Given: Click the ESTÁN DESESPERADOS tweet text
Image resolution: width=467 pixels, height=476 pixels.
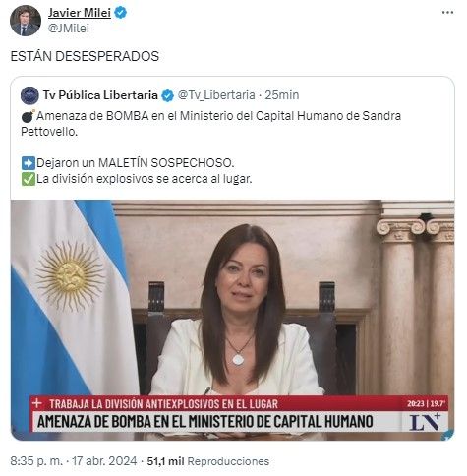Looking at the screenshot, I should tap(85, 56).
